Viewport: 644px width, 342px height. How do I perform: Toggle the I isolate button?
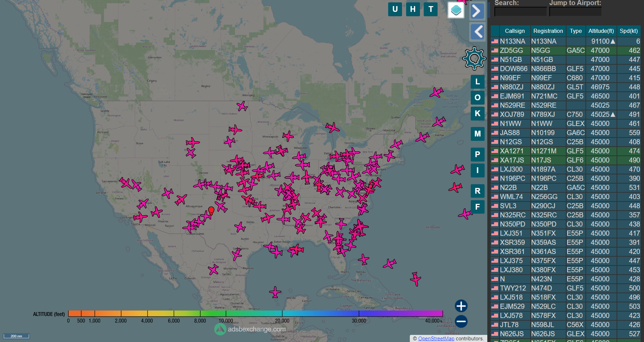[478, 170]
